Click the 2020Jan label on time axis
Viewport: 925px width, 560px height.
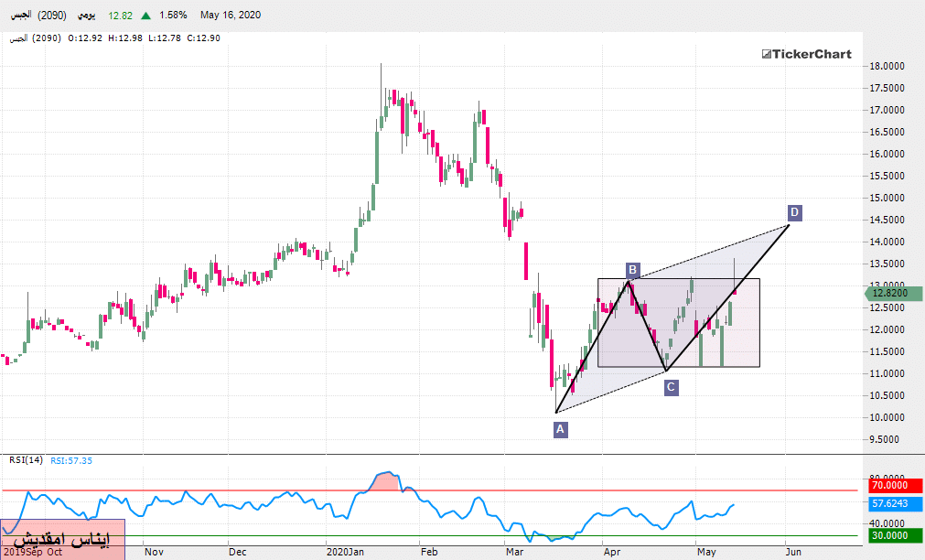click(345, 553)
